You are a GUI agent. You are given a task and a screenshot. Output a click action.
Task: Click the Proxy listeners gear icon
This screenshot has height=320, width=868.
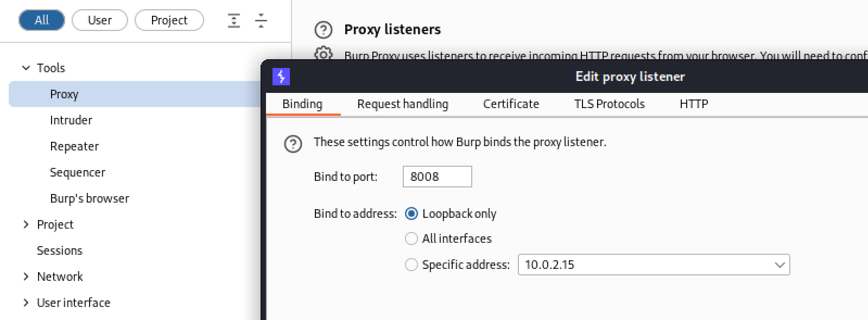click(x=324, y=54)
